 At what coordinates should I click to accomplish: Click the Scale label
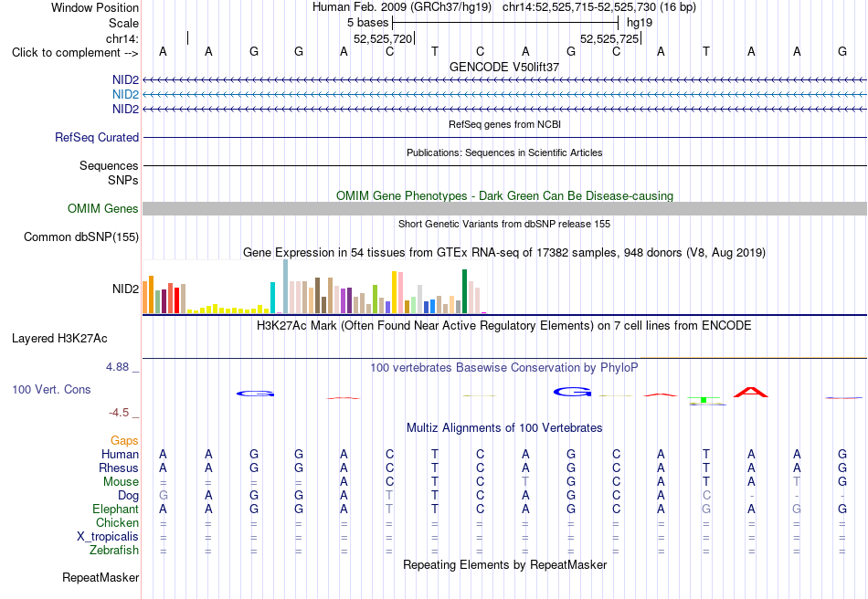(x=123, y=23)
